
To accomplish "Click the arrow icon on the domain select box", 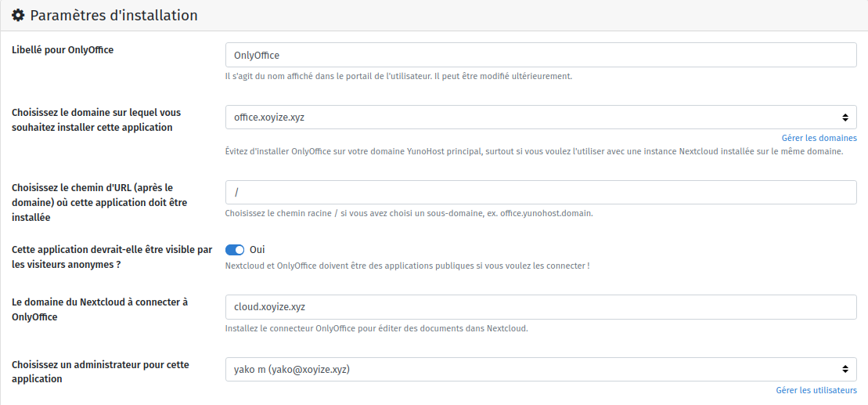I will (845, 118).
